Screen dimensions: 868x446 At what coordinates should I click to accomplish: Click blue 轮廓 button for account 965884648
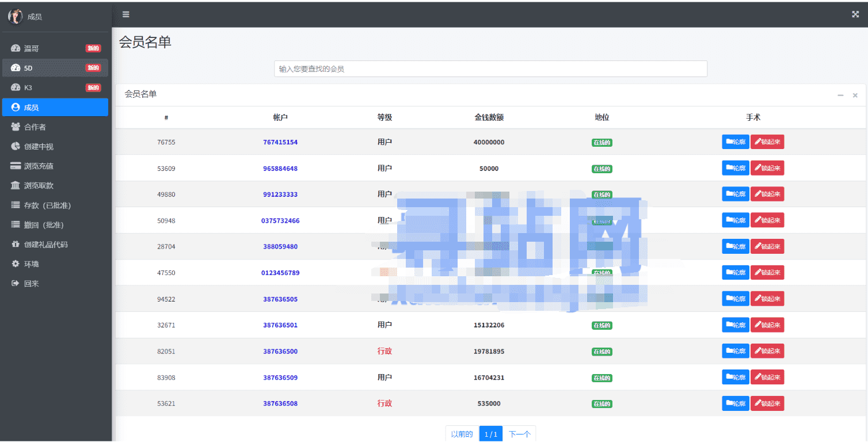click(x=735, y=168)
